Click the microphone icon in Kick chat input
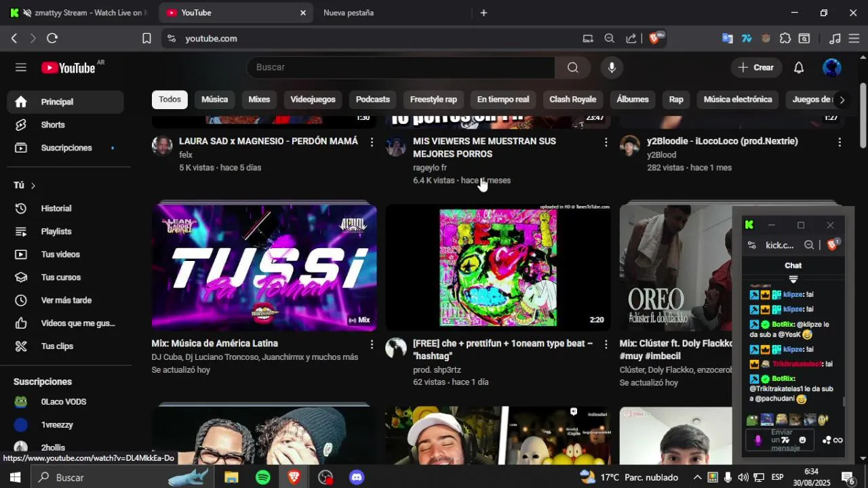 point(758,440)
